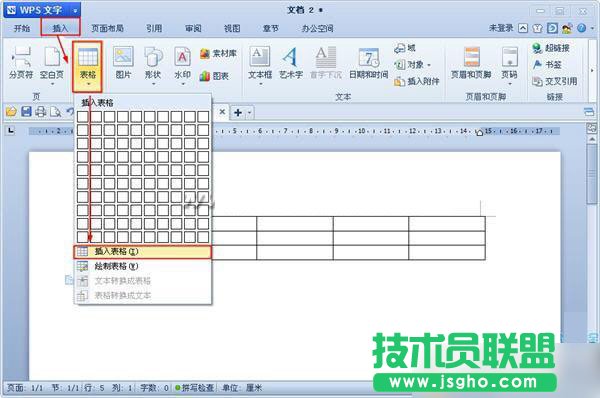Click the 首字下沉 drop cap icon

[326, 62]
